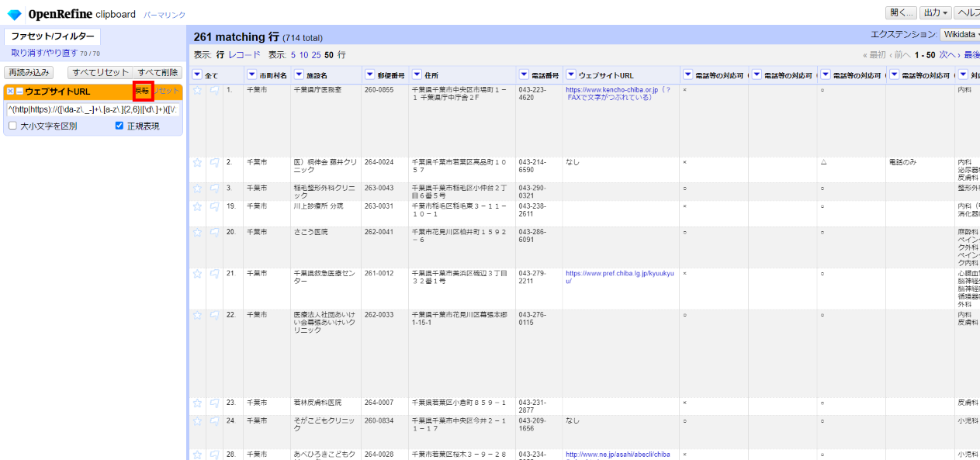
Task: Open the pref.chiba.lg.jp/kyuukyuu link
Action: [x=619, y=277]
